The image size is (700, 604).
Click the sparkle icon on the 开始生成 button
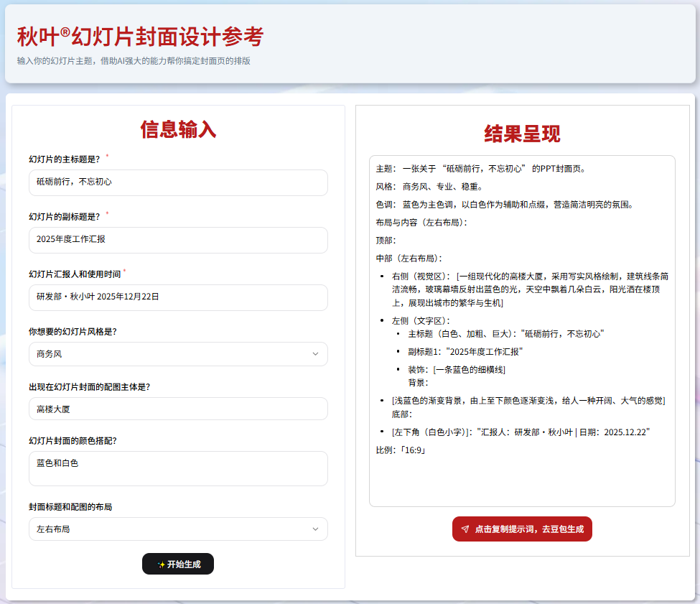coord(163,564)
